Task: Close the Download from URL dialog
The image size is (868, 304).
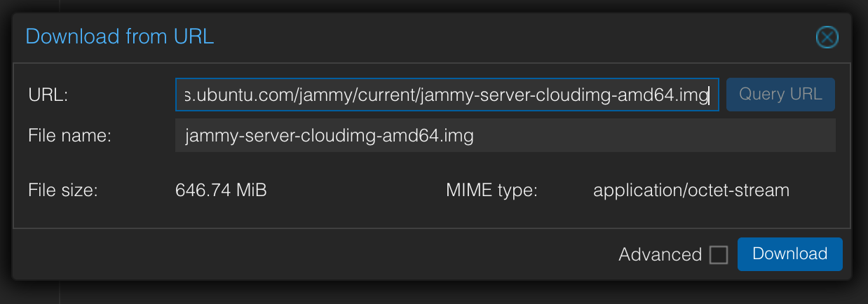Action: (x=827, y=36)
